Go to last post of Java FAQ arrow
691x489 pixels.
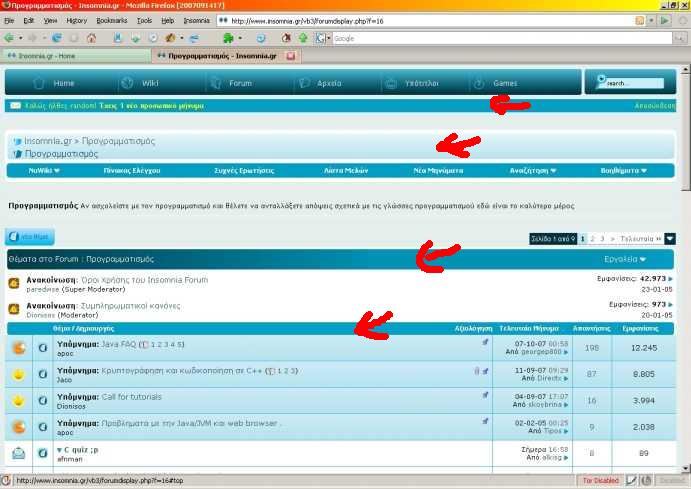pyautogui.click(x=566, y=352)
